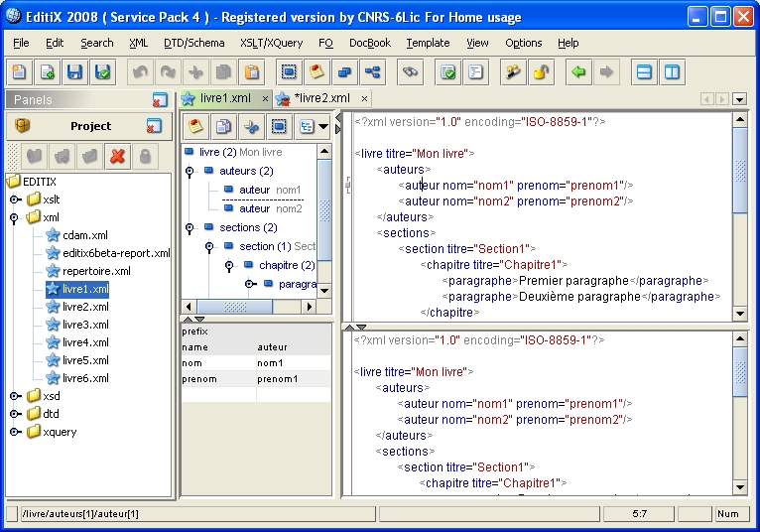
Task: Click the upper editor vertical scrollbar thumb
Action: (x=740, y=171)
